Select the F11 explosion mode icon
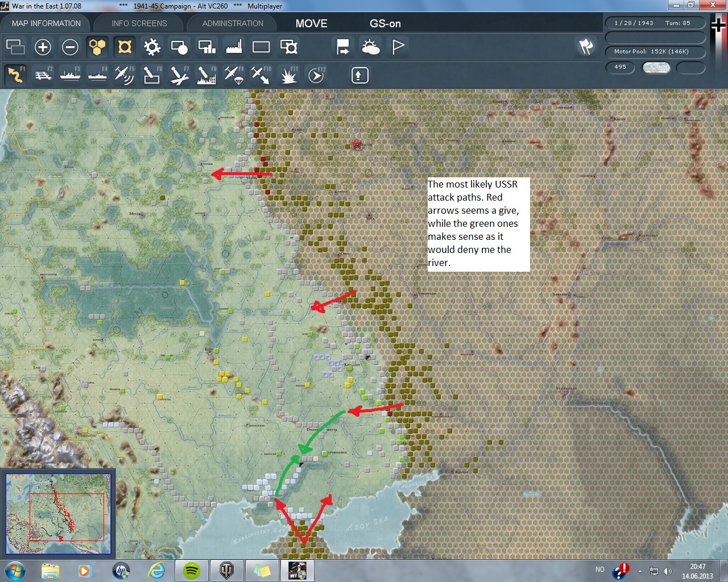 (288, 74)
